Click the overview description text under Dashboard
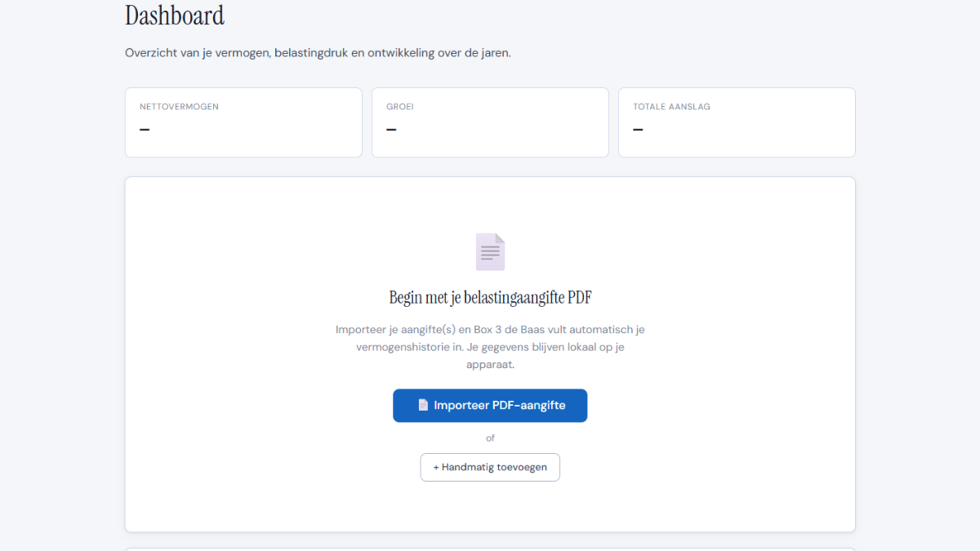 pos(317,52)
